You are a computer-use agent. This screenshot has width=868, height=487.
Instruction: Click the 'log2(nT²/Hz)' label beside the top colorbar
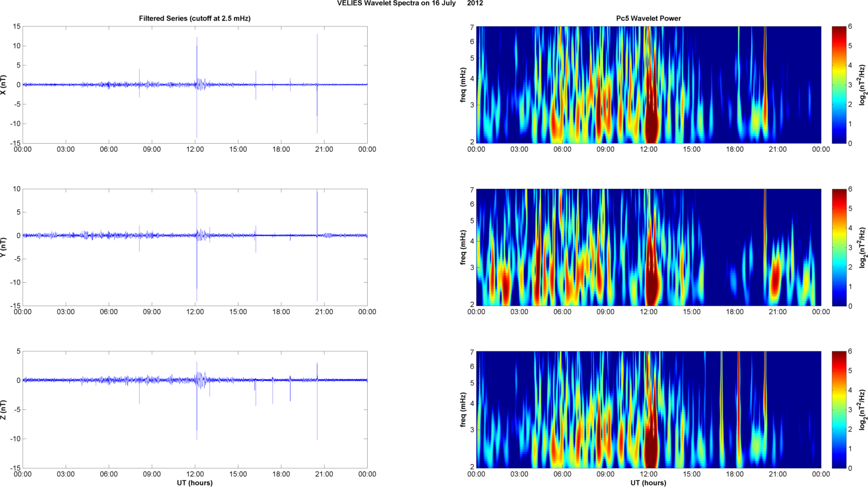[x=863, y=85]
